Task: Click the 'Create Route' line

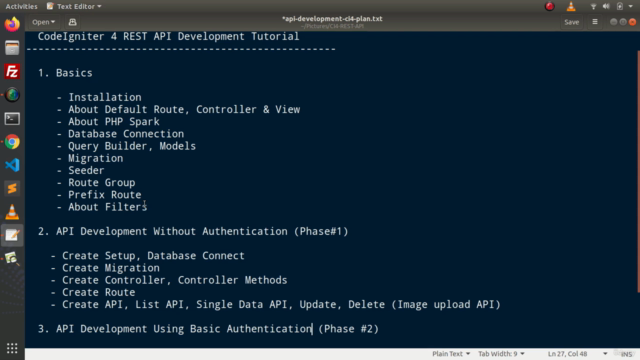Action: pos(93,293)
